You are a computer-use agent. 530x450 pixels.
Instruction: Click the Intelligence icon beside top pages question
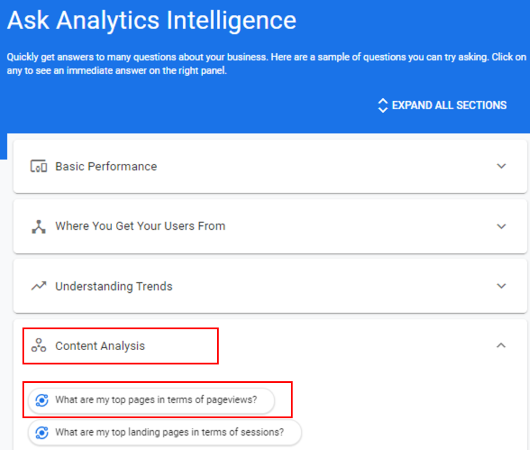[42, 400]
